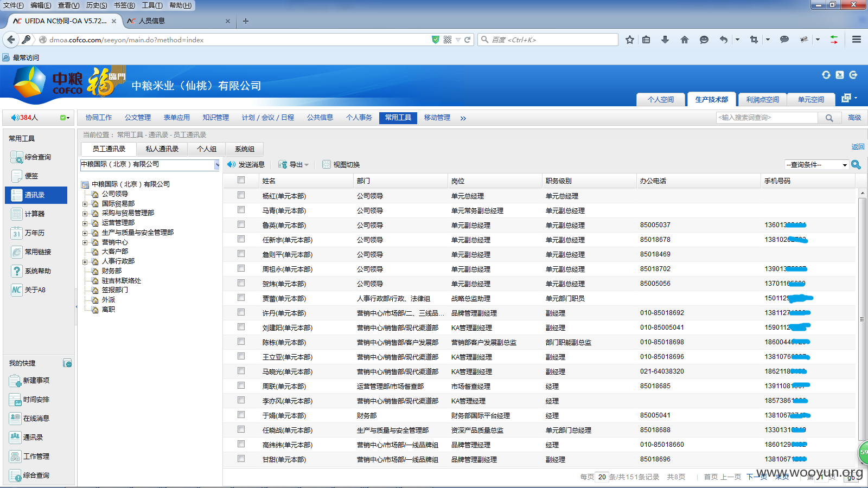
Task: Check the box for 鲁英(单元本部)
Action: point(241,224)
